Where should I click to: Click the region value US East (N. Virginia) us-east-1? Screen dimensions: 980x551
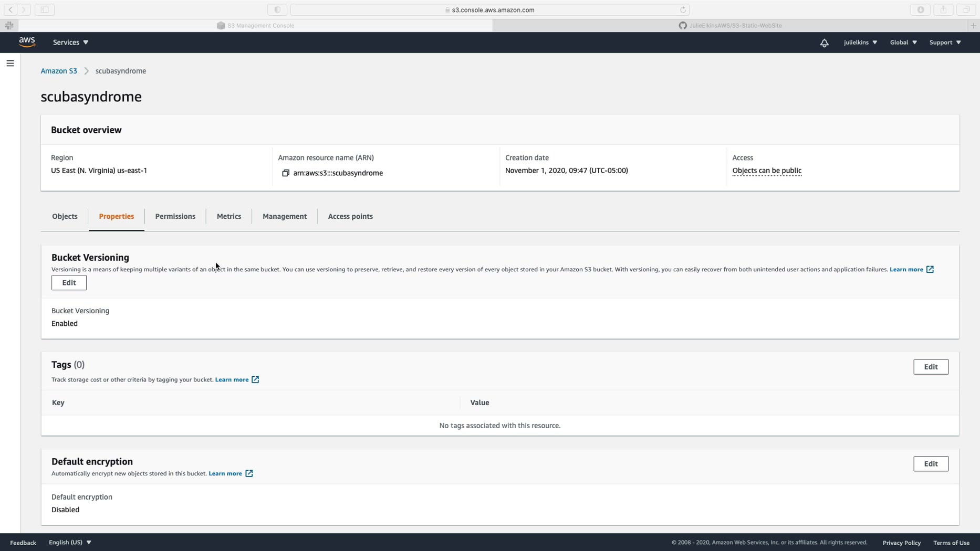[x=99, y=171]
